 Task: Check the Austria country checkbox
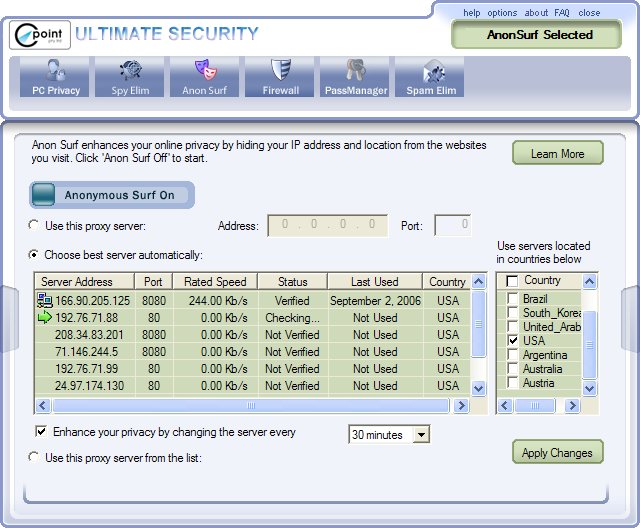pos(512,383)
